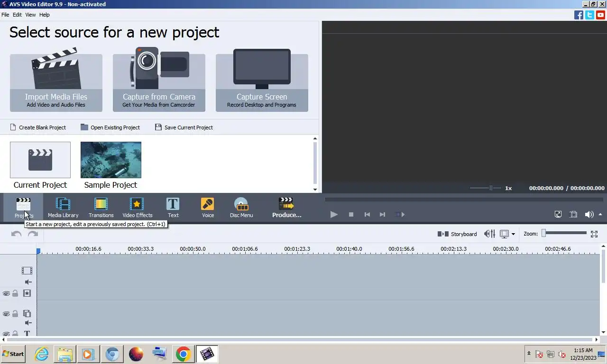The height and width of the screenshot is (364, 607).
Task: Show hidden system tray icons
Action: (x=529, y=354)
